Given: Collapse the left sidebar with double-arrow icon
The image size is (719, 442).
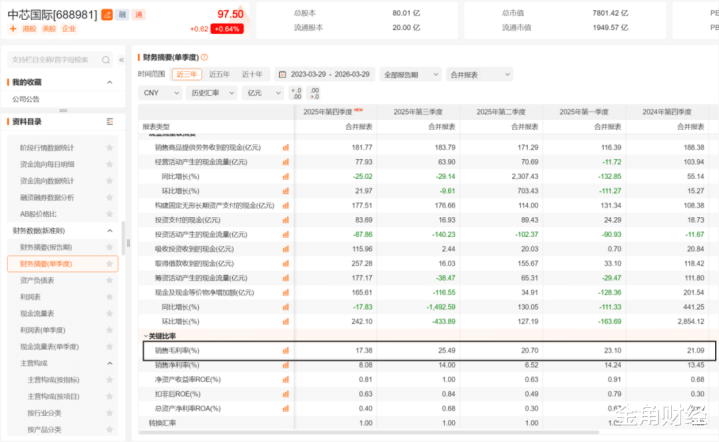Looking at the screenshot, I should coord(122,60).
